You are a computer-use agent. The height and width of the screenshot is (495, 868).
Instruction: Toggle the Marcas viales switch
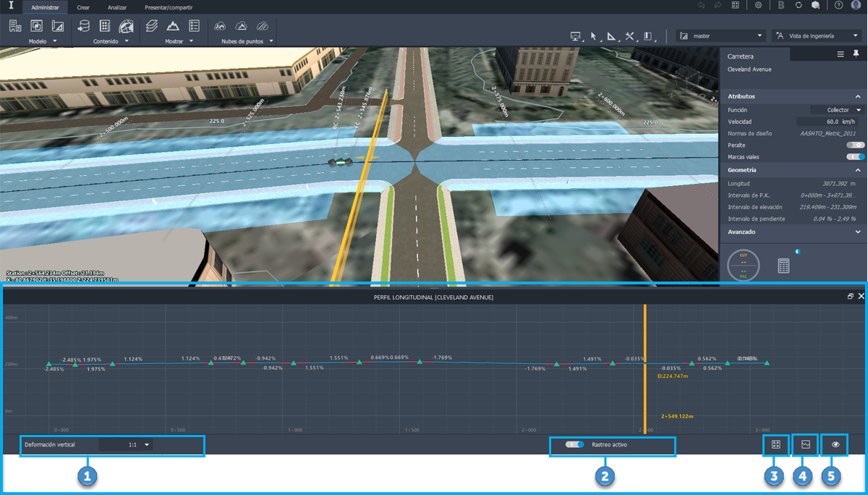click(x=855, y=156)
